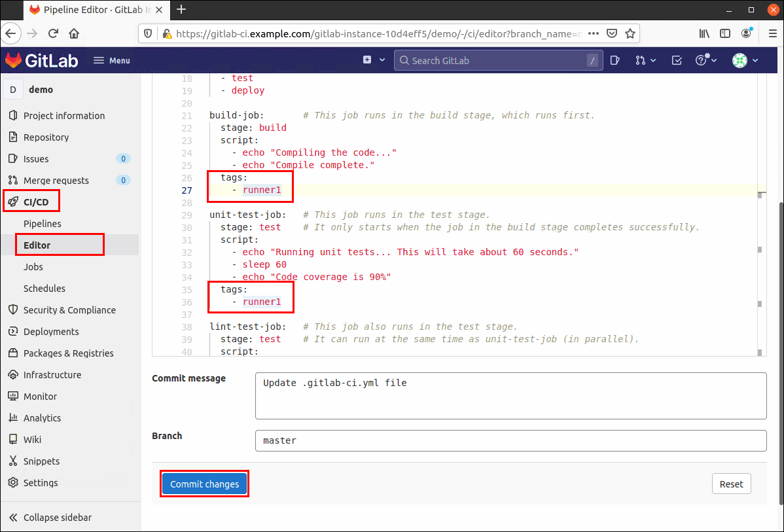Open a new browser tab
The width and height of the screenshot is (784, 532).
click(181, 9)
